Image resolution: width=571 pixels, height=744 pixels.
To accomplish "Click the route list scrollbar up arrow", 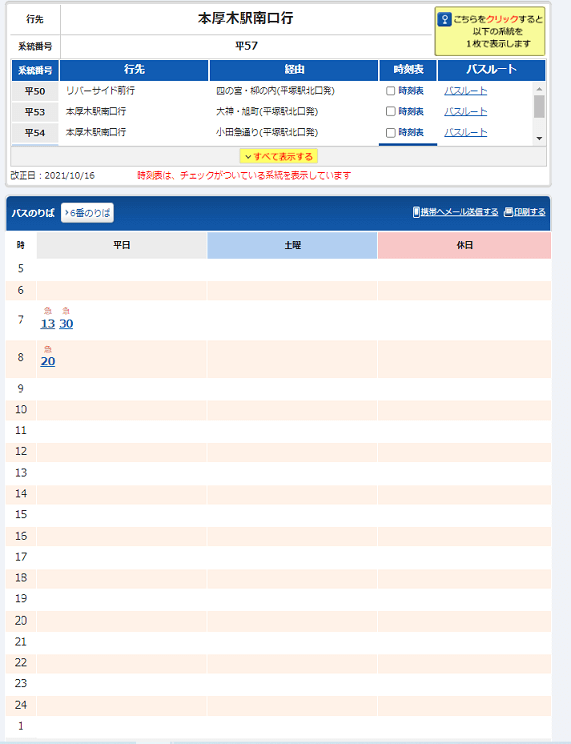I will 539,89.
